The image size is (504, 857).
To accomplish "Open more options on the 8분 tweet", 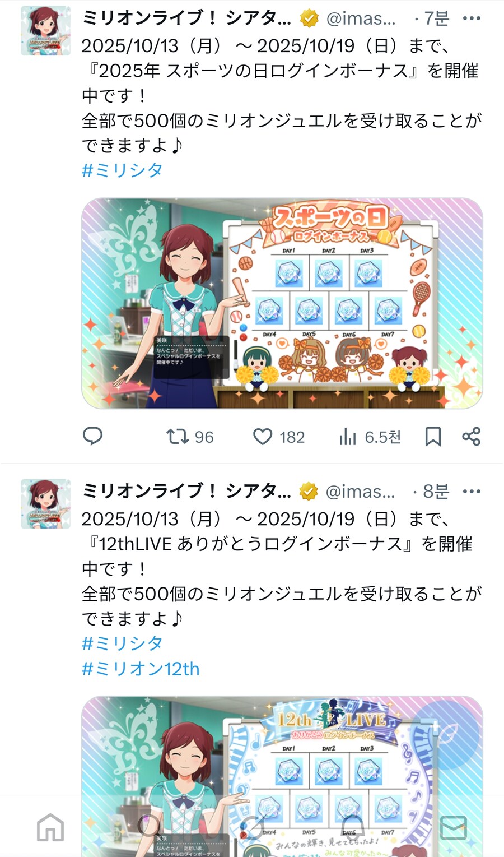I will click(472, 492).
